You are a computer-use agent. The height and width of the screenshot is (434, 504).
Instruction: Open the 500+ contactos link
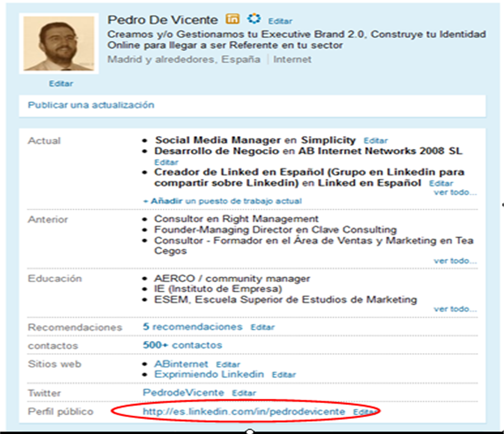[x=182, y=345]
